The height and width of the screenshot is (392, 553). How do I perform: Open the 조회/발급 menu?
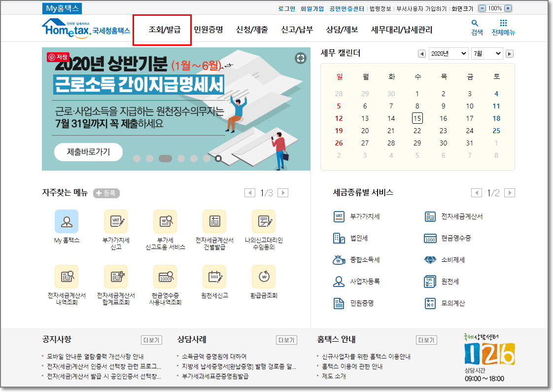164,30
